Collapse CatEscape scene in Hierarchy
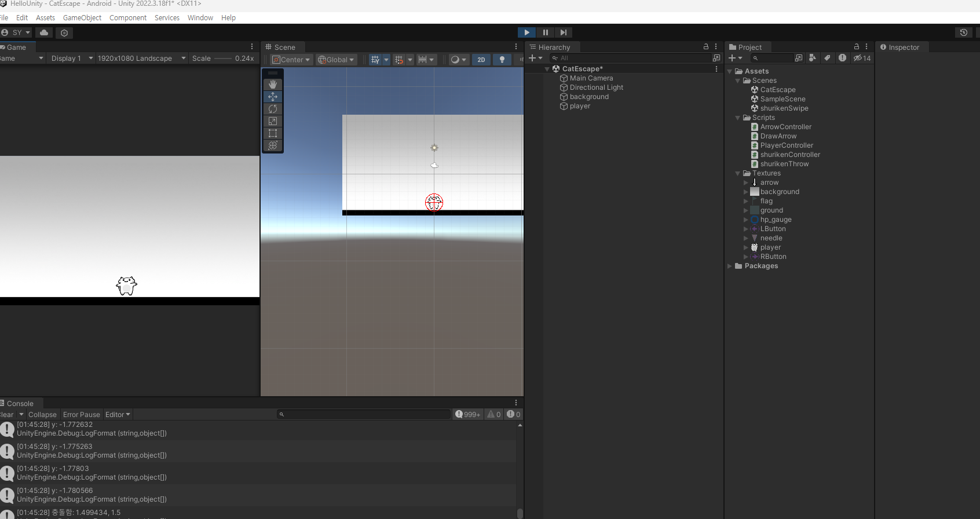The width and height of the screenshot is (980, 519). pos(547,69)
